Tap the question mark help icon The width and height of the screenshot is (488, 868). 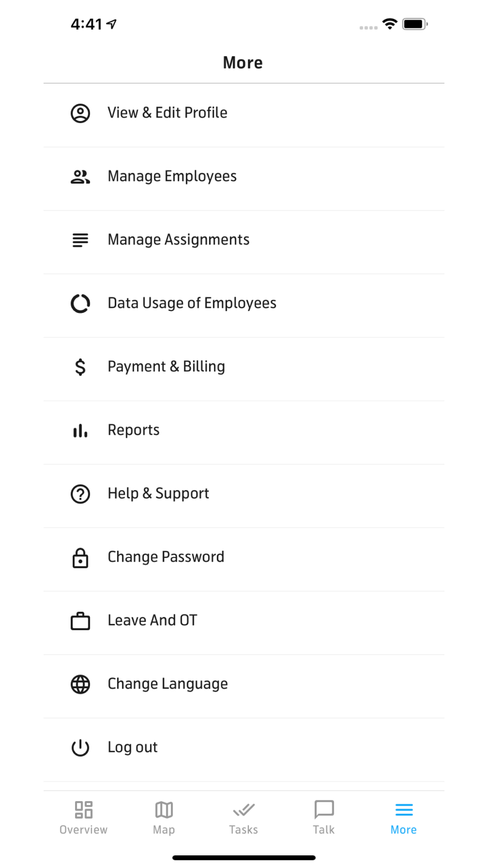pos(81,494)
